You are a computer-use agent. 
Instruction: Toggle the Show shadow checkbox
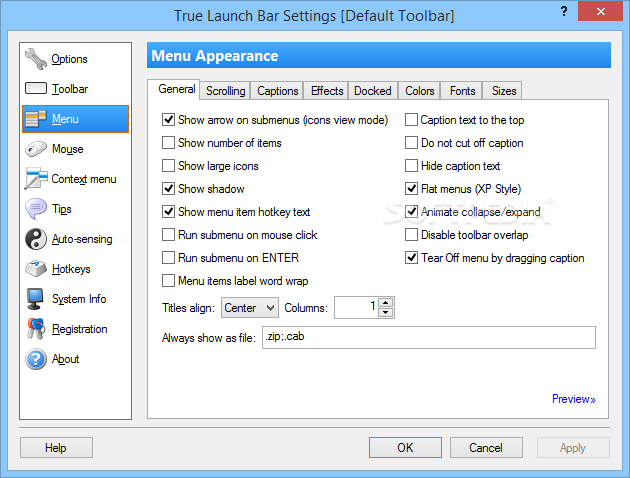pos(168,188)
